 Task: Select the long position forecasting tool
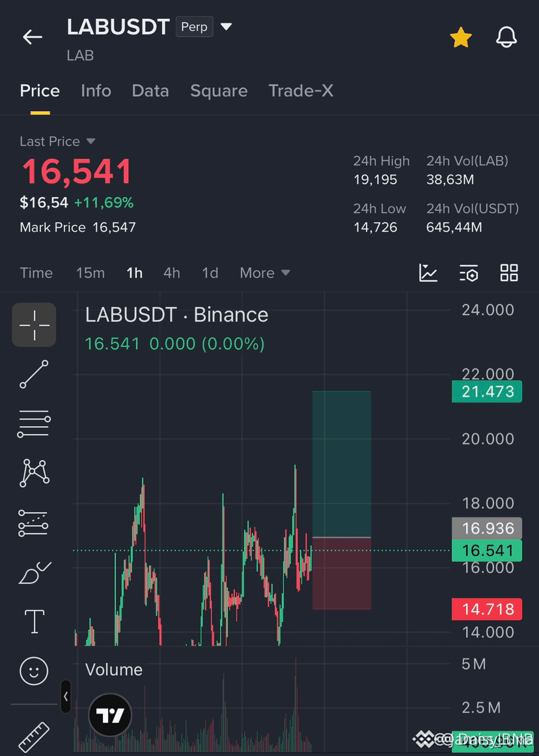tap(33, 523)
